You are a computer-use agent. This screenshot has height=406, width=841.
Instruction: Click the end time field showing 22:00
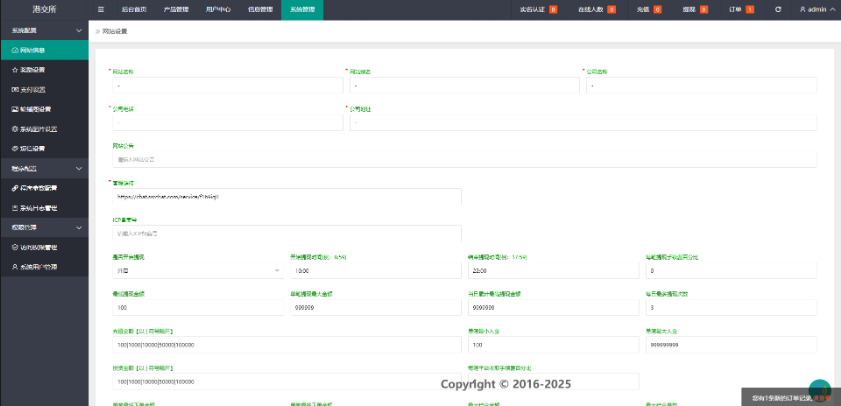[554, 271]
